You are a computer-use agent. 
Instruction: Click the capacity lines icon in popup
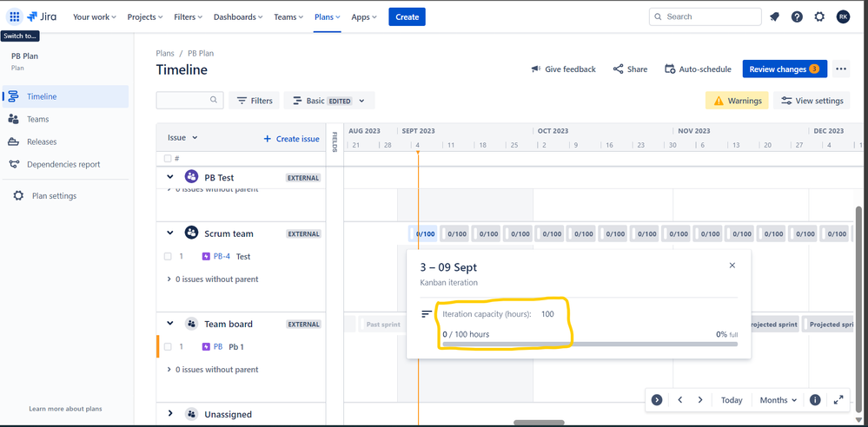pos(427,314)
